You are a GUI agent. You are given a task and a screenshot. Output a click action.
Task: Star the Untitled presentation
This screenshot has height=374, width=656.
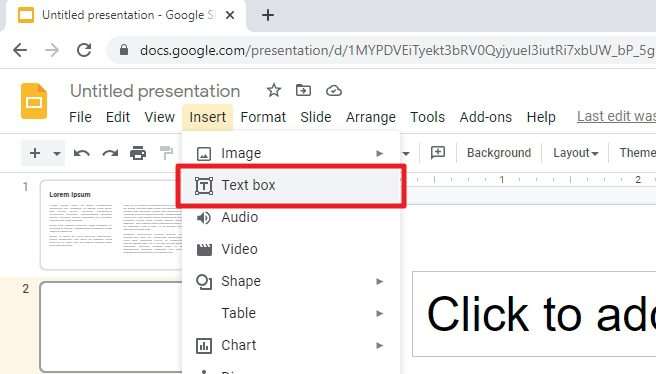coord(274,90)
